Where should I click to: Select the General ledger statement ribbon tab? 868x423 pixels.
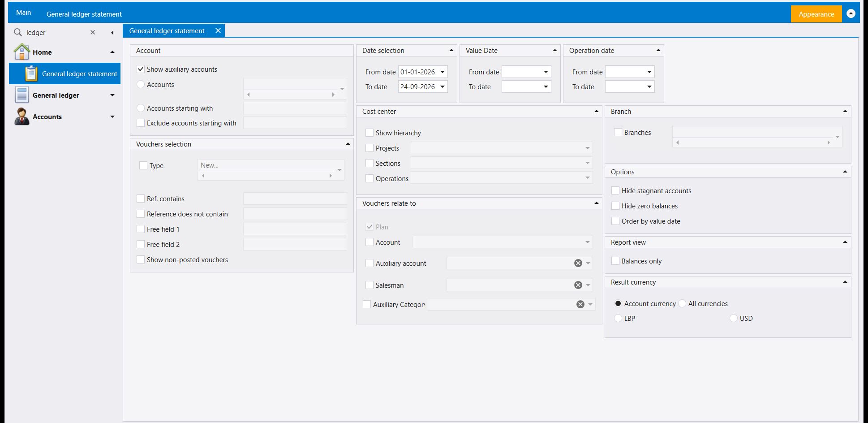(84, 14)
